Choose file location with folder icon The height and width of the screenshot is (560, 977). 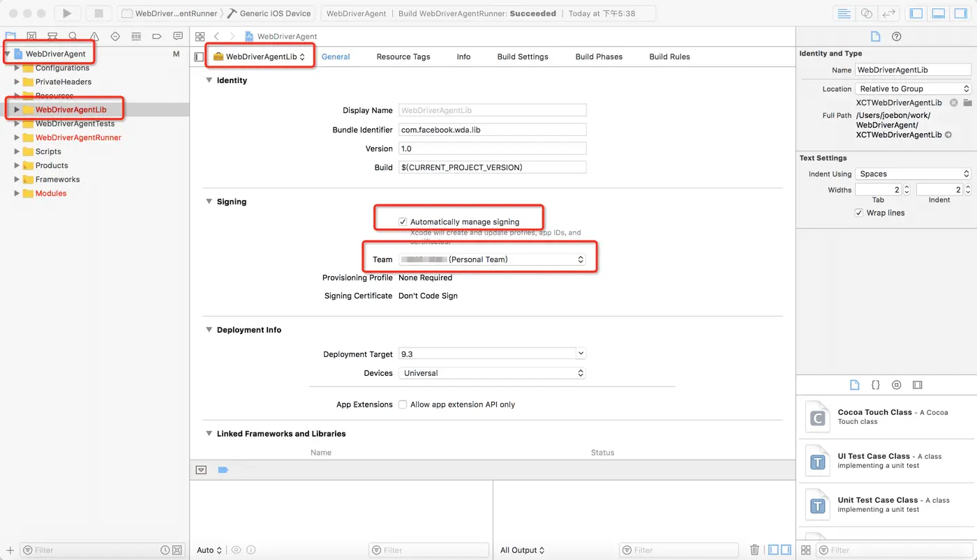(967, 103)
